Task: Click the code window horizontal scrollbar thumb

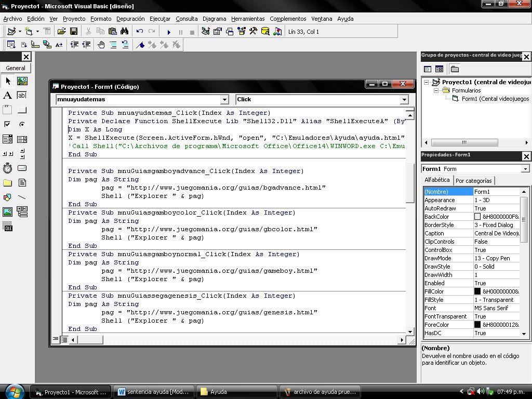Action: coord(90,339)
